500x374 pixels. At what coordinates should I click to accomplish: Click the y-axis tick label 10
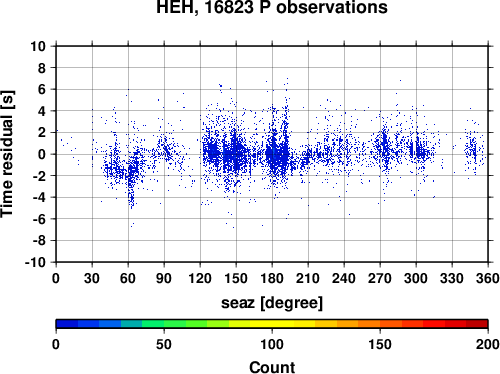coord(38,46)
